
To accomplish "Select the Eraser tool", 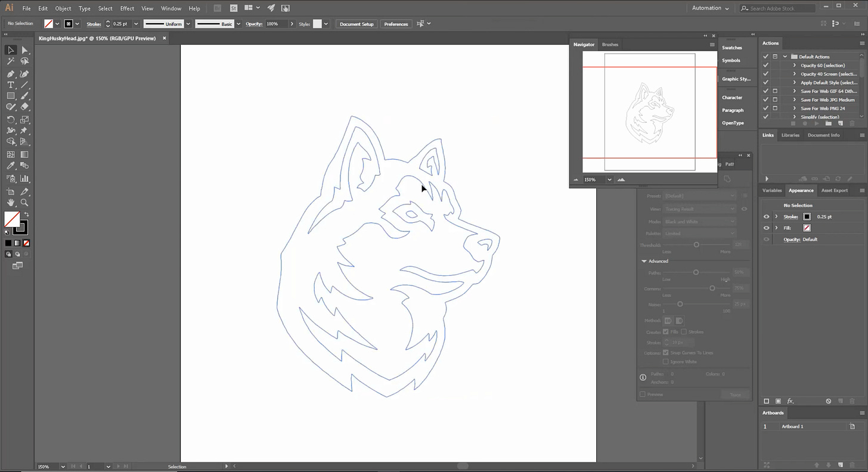I will [24, 106].
